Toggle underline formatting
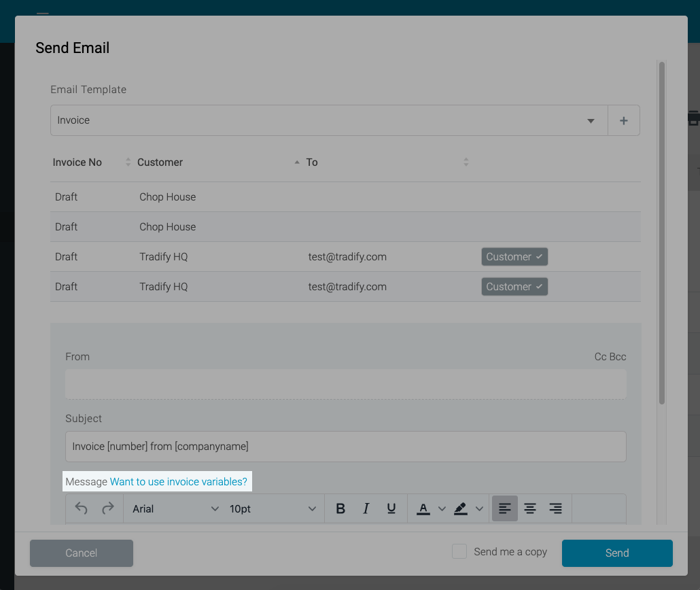The image size is (700, 590). tap(391, 508)
